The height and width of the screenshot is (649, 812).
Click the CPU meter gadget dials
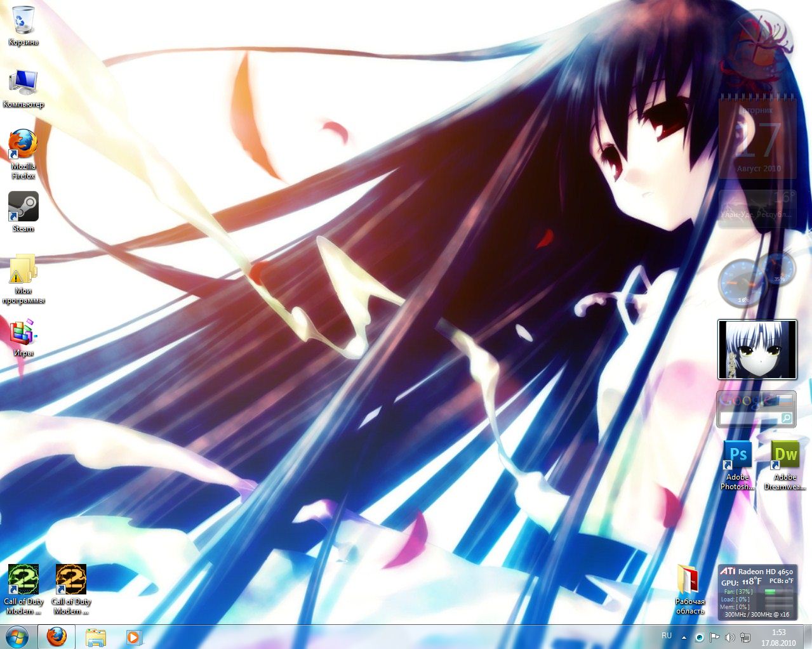[x=757, y=279]
